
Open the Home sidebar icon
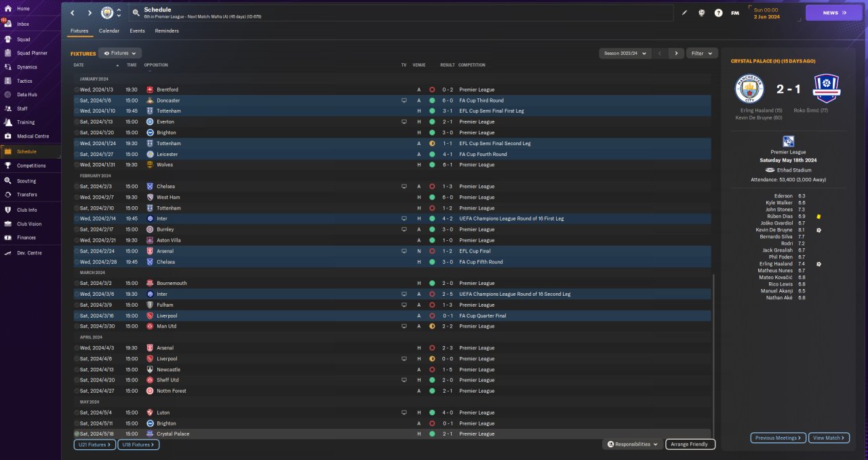coord(8,9)
